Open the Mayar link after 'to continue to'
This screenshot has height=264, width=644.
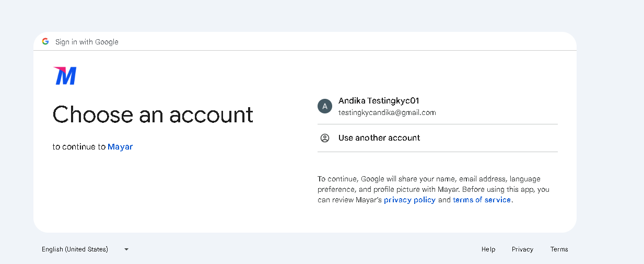coord(120,147)
